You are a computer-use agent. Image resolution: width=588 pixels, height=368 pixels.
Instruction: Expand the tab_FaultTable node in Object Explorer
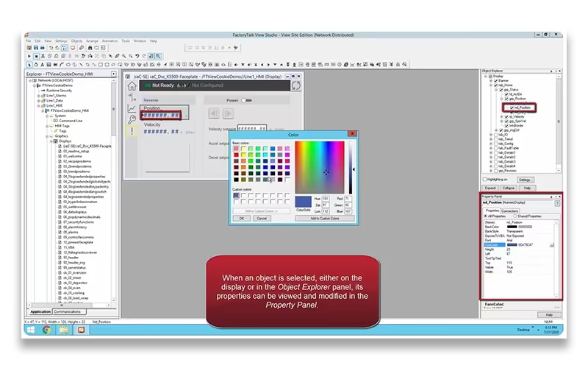(x=491, y=148)
